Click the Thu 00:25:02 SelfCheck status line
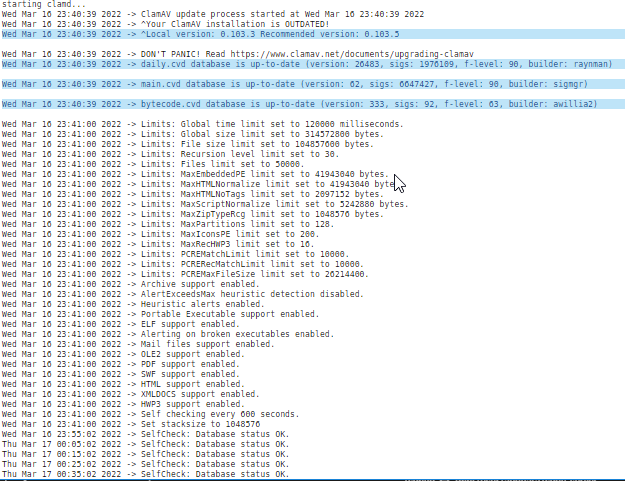This screenshot has width=625, height=481. 145,464
